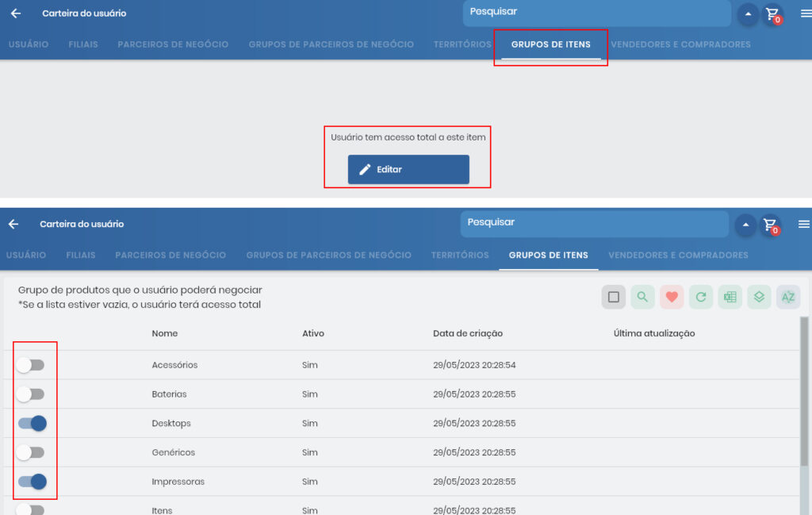This screenshot has width=812, height=515.
Task: Open the search filter icon in toolbar
Action: [x=642, y=297]
